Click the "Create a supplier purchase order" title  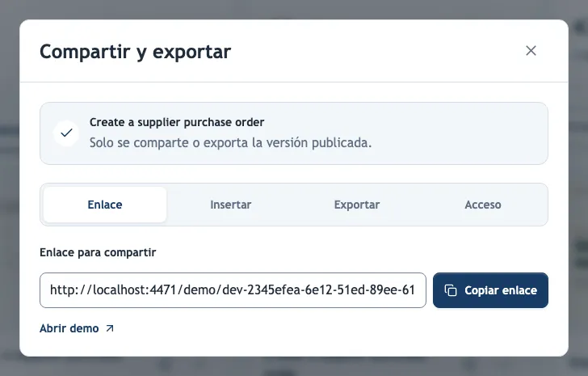pos(177,122)
